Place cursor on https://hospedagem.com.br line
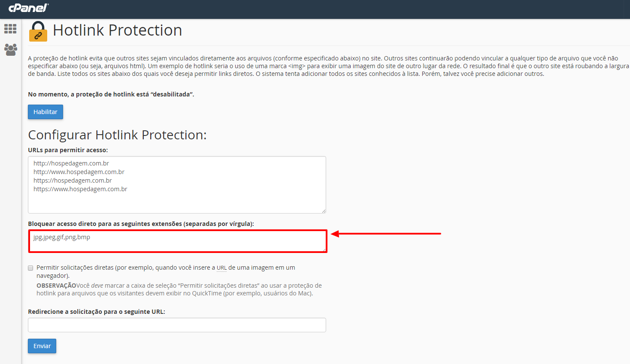Screen dimensions: 630x364 73,180
